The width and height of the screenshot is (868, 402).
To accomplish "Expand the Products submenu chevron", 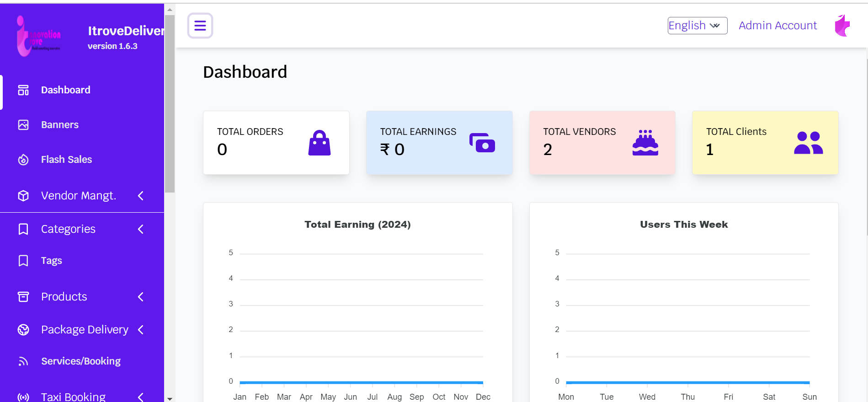I will tap(141, 297).
